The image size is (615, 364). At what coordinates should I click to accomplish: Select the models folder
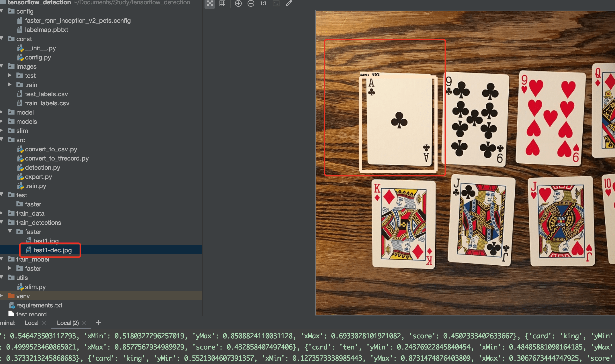point(27,122)
